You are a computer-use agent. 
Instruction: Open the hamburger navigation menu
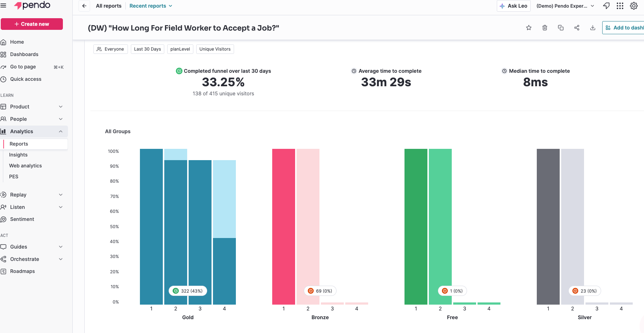[3, 5]
